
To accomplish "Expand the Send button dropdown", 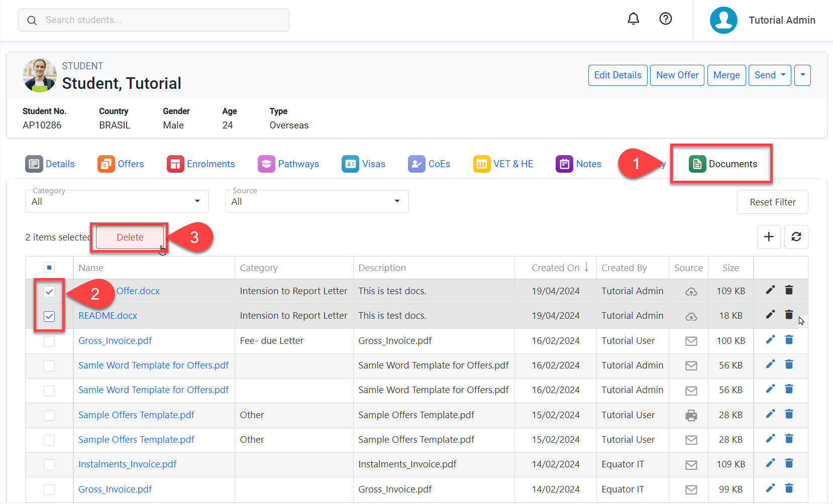I will 770,75.
